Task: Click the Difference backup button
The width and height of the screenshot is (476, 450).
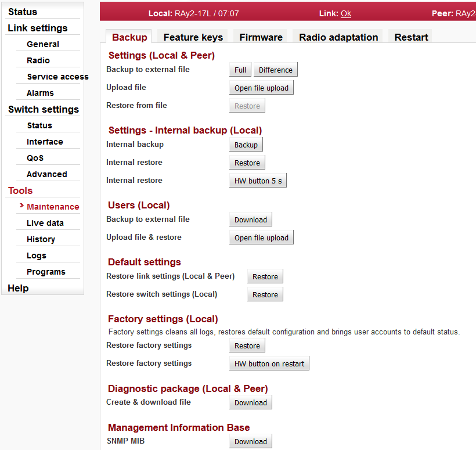Action: [275, 70]
